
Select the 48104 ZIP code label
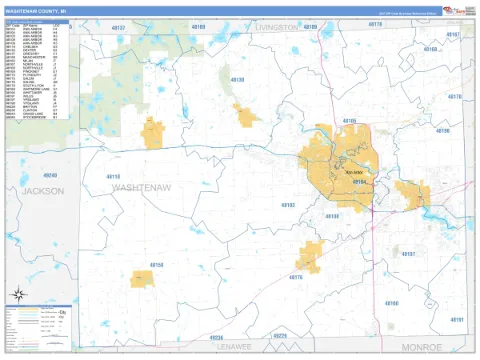coord(359,182)
